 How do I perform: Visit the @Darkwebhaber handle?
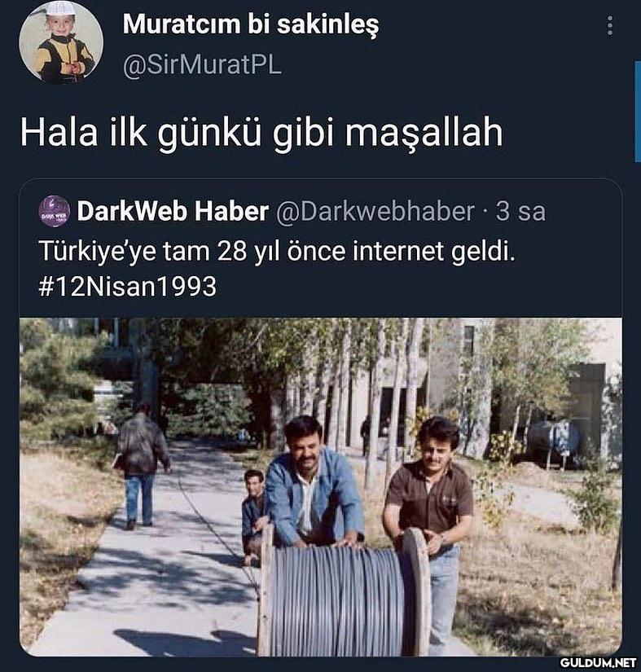pos(375,211)
